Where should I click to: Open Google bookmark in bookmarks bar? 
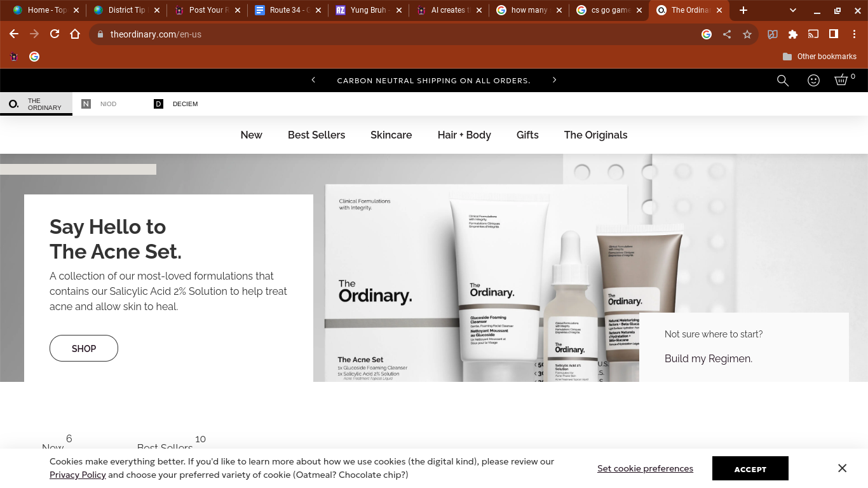(x=34, y=57)
